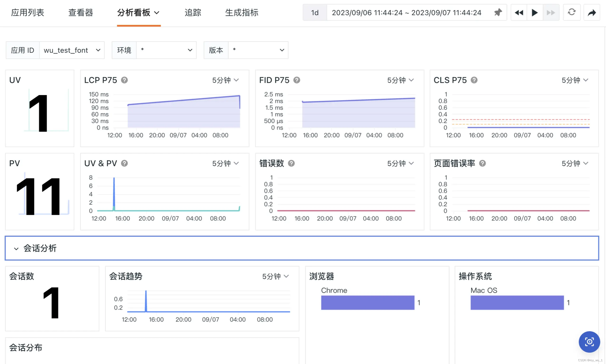Collapse the 会话分析 section
Screen dimensions: 606x364
click(x=16, y=248)
